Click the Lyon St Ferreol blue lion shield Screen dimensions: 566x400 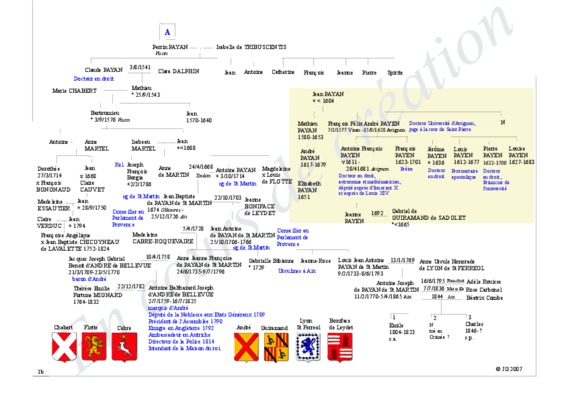pyautogui.click(x=308, y=347)
